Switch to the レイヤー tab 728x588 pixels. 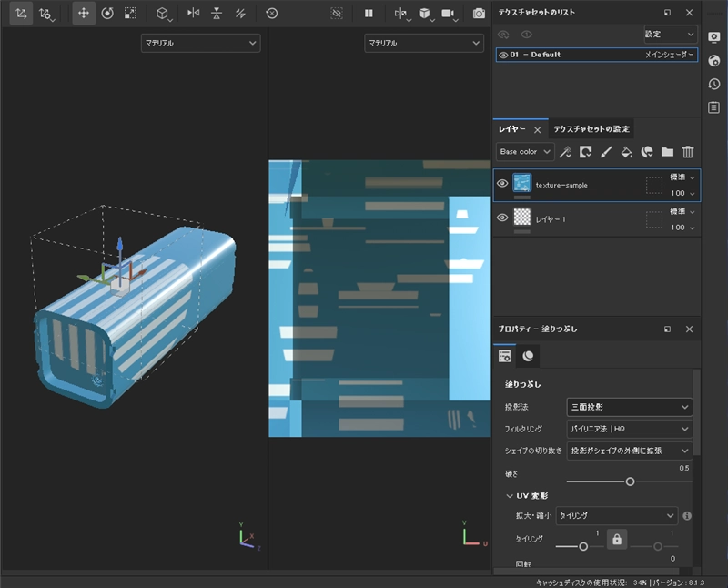pos(511,129)
